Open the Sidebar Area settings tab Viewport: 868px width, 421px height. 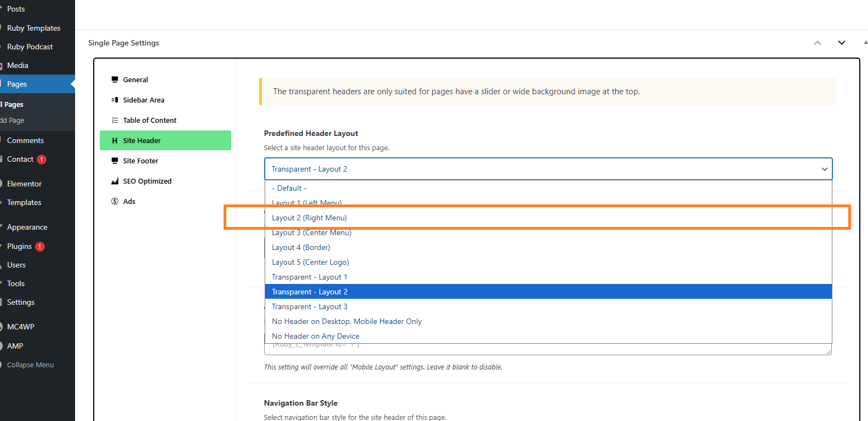click(165, 100)
